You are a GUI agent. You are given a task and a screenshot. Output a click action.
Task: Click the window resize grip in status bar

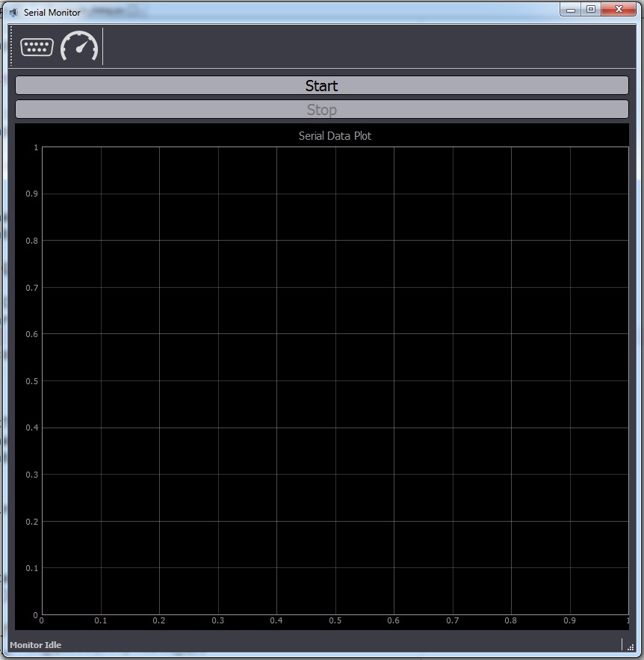(x=631, y=647)
